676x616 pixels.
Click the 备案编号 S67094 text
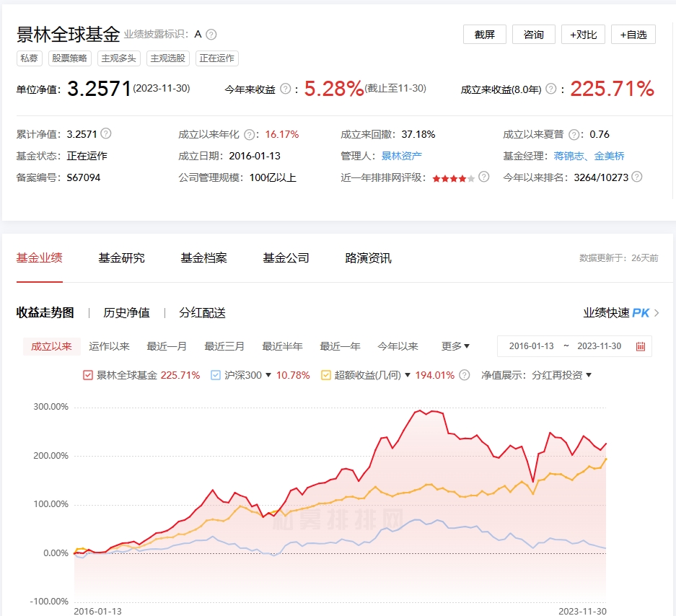coord(58,177)
